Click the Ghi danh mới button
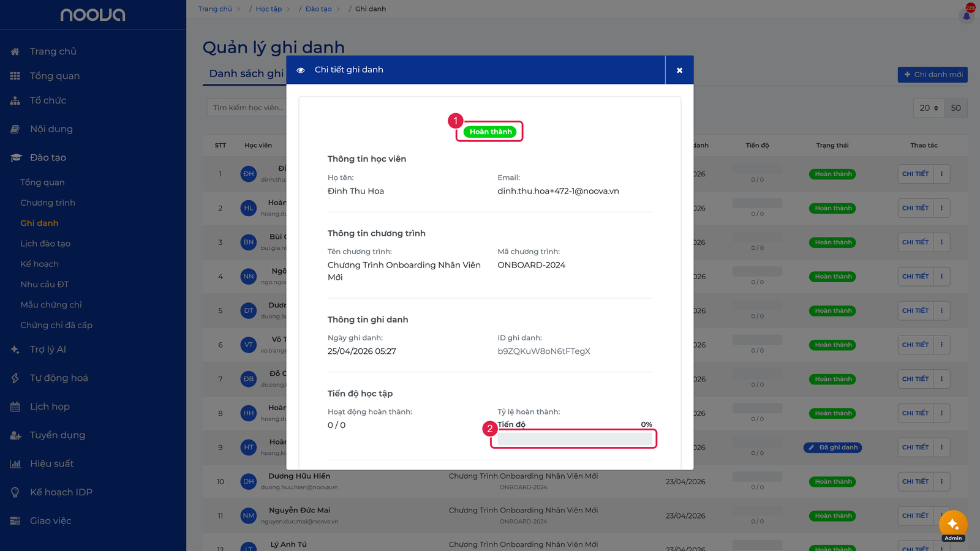The width and height of the screenshot is (980, 551). [x=932, y=75]
